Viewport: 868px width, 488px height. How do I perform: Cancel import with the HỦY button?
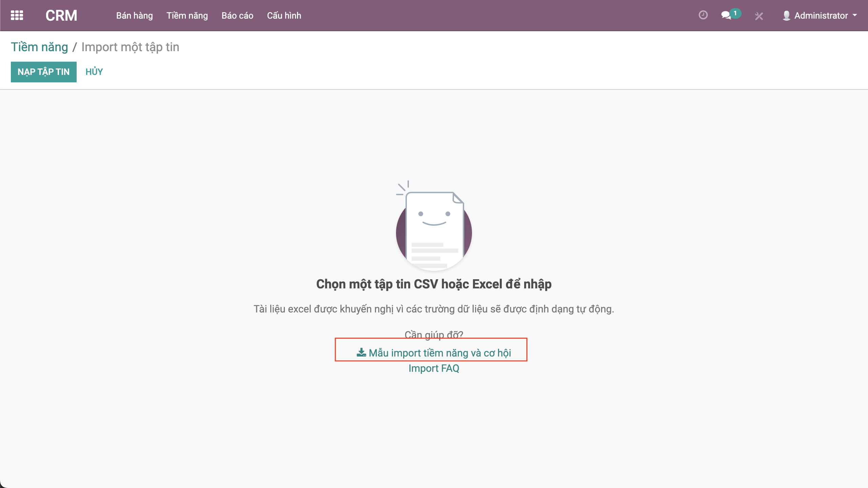[94, 72]
